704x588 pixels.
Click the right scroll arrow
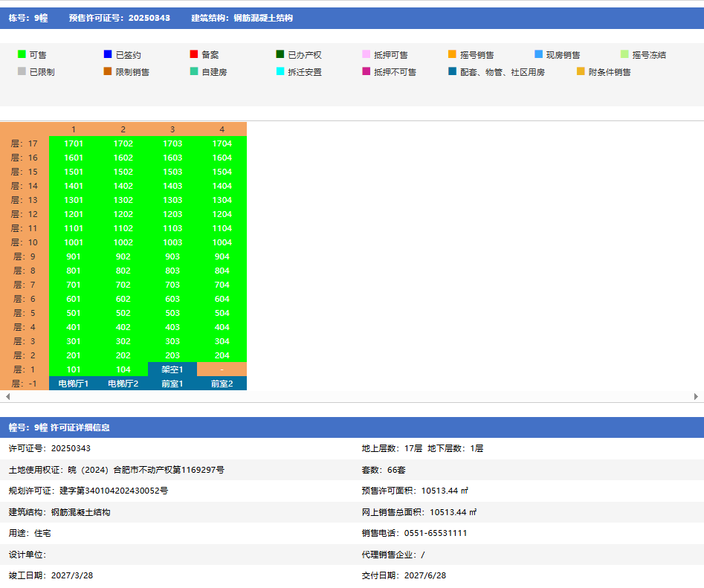696,397
